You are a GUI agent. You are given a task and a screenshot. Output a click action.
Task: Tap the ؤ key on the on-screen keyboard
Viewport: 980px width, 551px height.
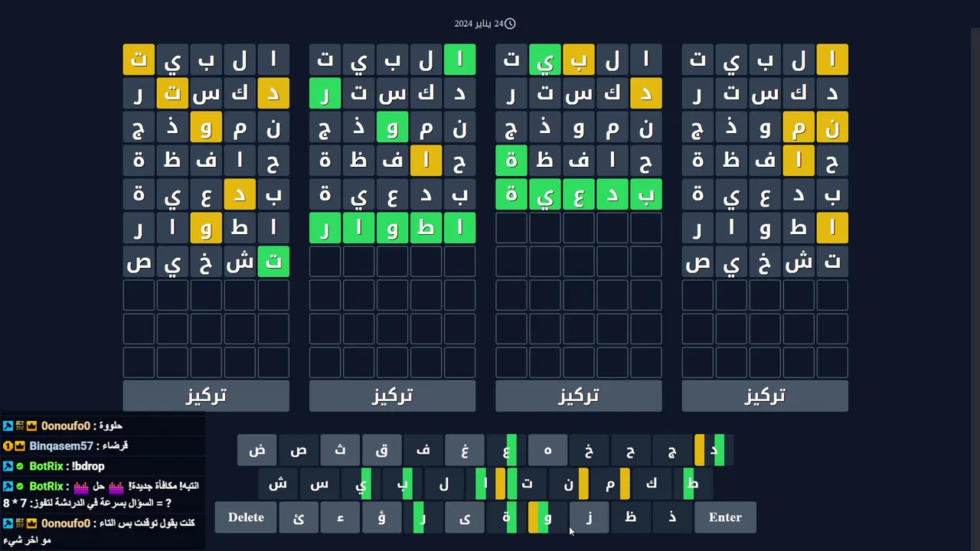click(381, 517)
